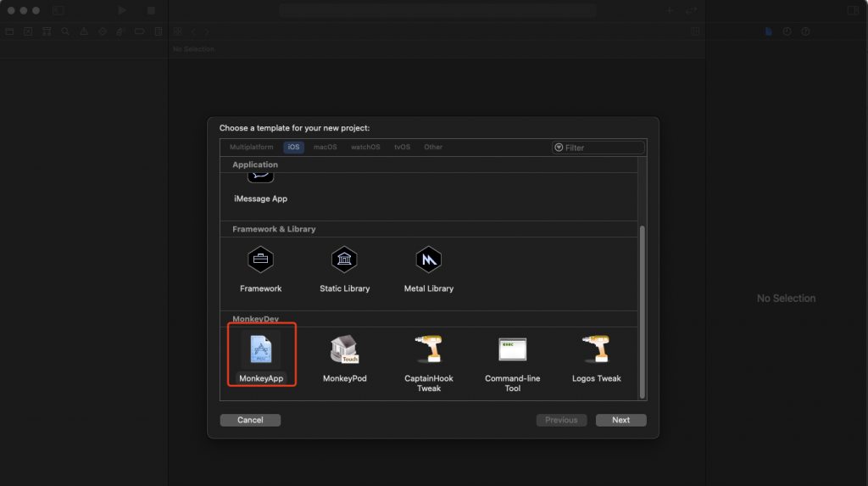Pick the Command-line Tool template

pyautogui.click(x=512, y=363)
